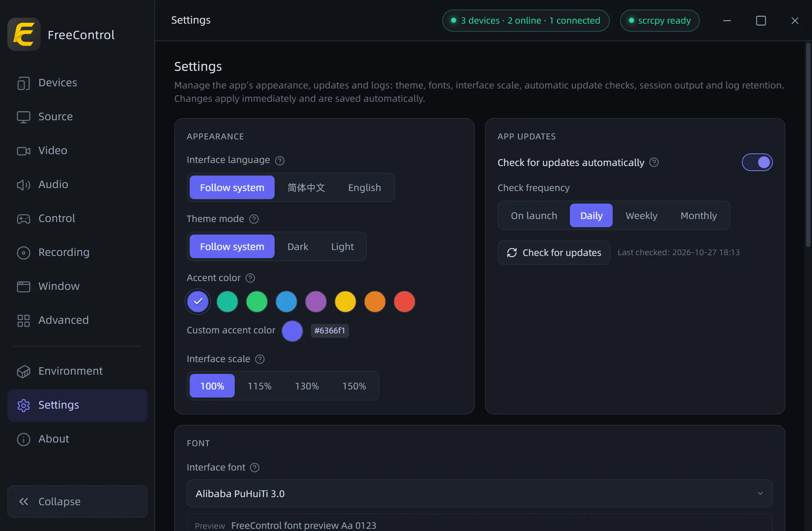Go to Recording page in sidebar
This screenshot has width=812, height=531.
coord(78,252)
